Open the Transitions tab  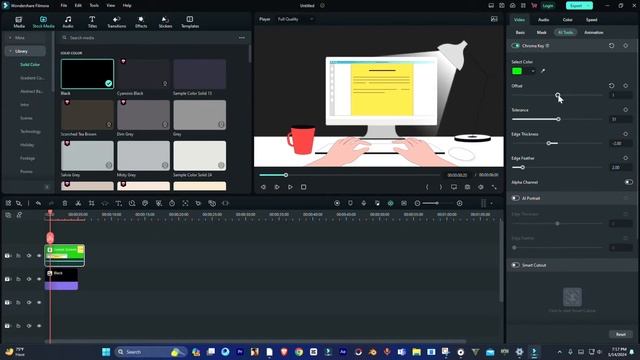pyautogui.click(x=116, y=22)
